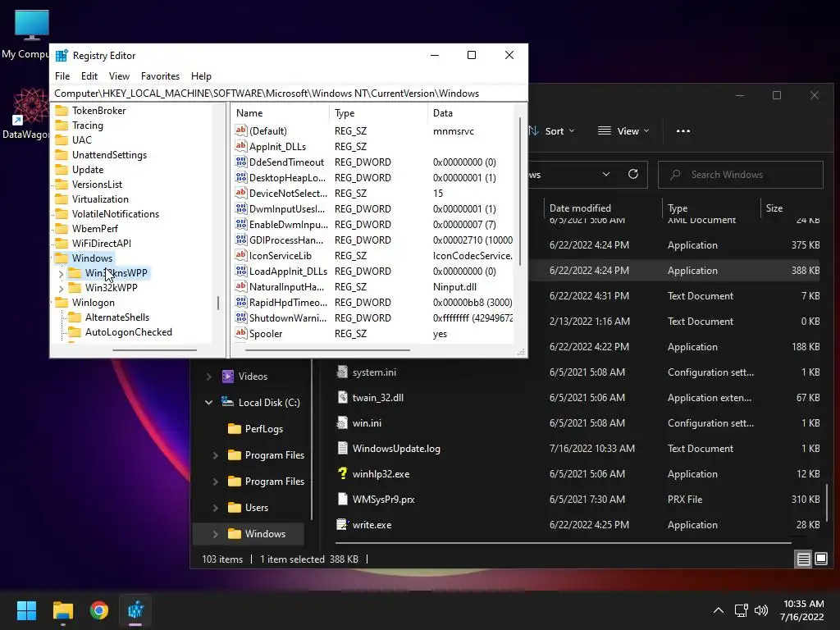Viewport: 840px width, 630px height.
Task: Open the Windows Start menu
Action: (26, 610)
